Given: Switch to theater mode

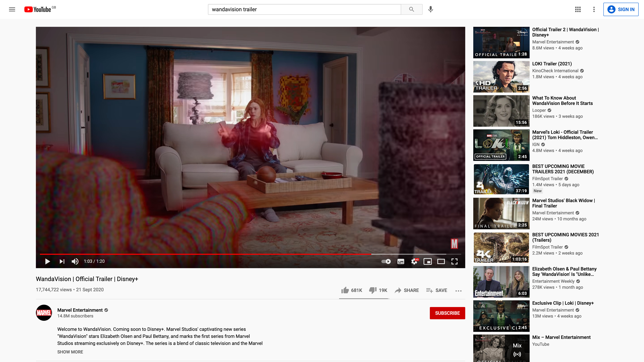Looking at the screenshot, I should [441, 261].
